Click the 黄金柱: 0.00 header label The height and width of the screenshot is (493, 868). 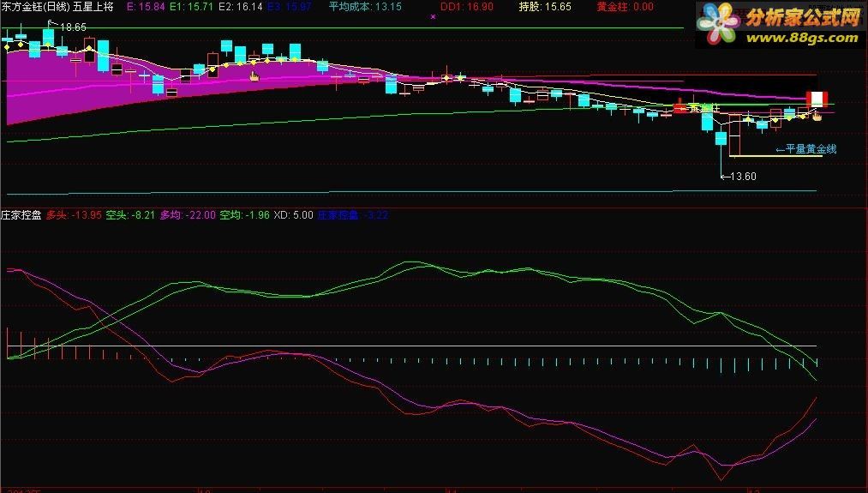click(x=625, y=7)
